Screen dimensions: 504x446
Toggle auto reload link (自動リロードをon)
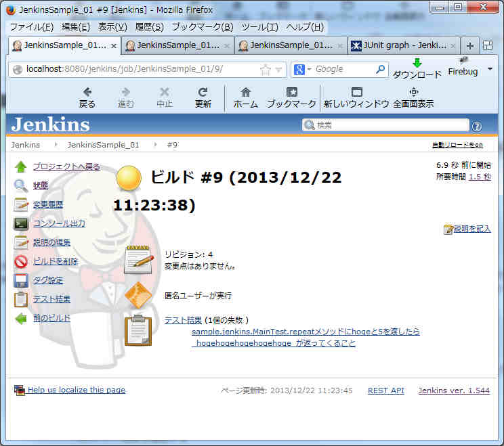[x=457, y=145]
